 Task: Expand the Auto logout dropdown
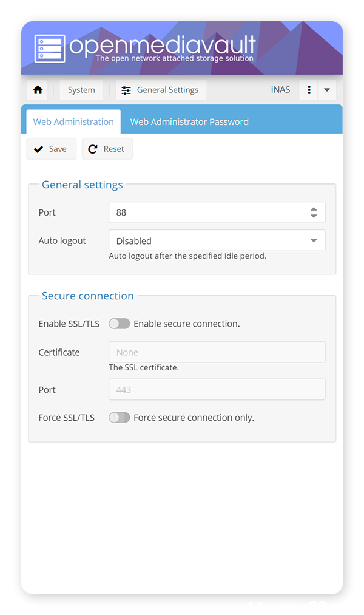tap(314, 241)
